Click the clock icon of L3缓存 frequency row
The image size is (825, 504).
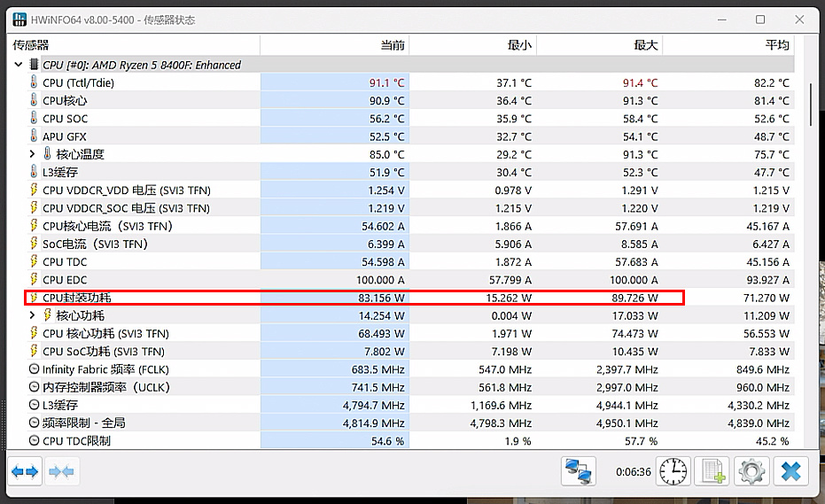[x=34, y=405]
